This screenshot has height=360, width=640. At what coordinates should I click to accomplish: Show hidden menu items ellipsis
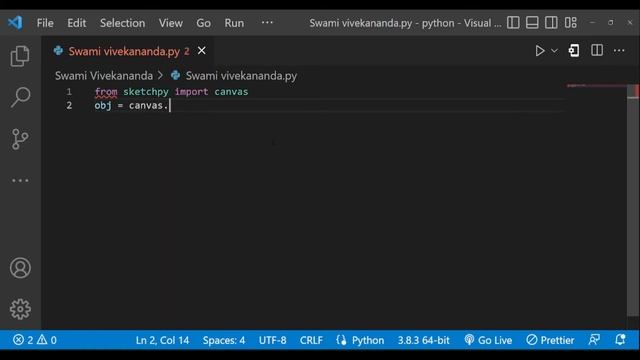(267, 22)
